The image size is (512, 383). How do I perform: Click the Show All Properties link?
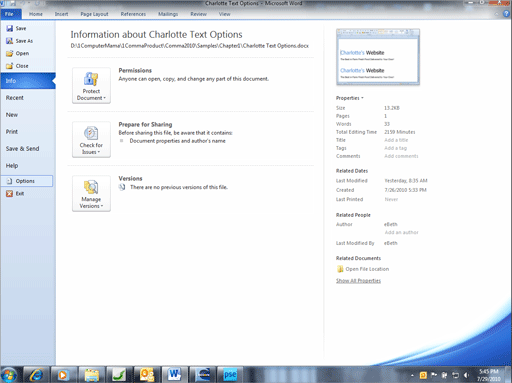pos(358,281)
